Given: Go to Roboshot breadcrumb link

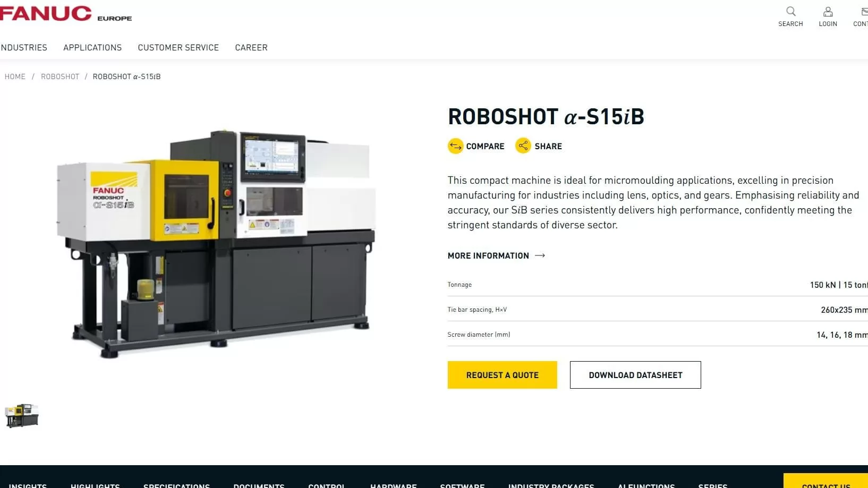Looking at the screenshot, I should point(60,76).
